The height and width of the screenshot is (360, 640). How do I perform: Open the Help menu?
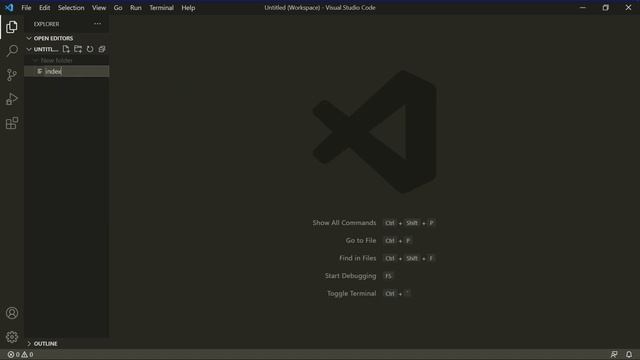tap(188, 8)
